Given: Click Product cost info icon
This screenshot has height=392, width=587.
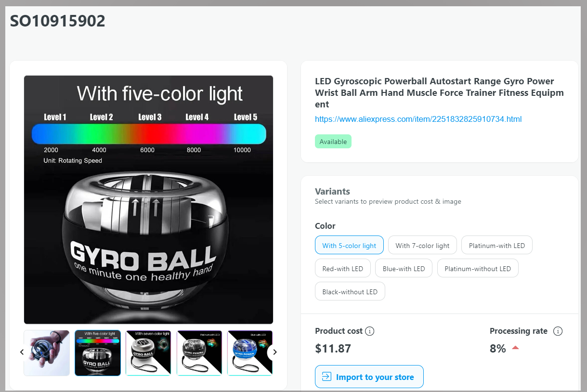Looking at the screenshot, I should coord(370,331).
